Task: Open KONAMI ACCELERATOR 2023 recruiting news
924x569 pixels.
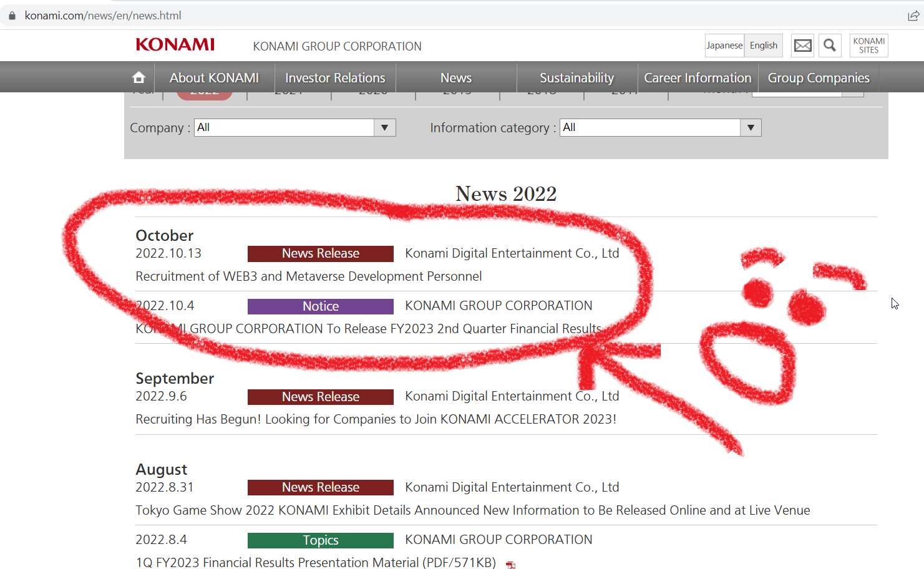Action: (x=376, y=419)
